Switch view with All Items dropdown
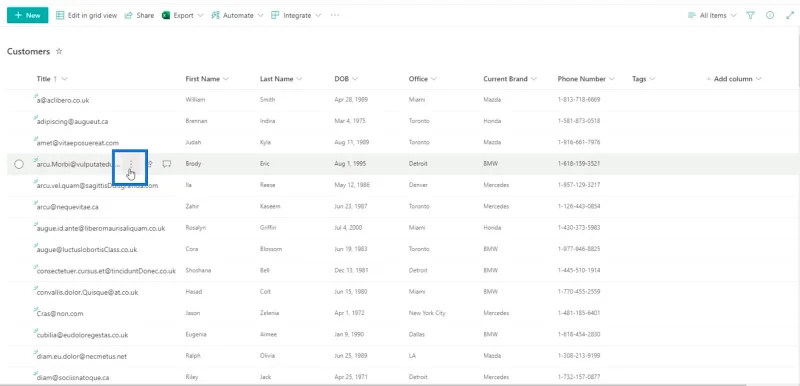This screenshot has width=800, height=386. click(x=712, y=15)
